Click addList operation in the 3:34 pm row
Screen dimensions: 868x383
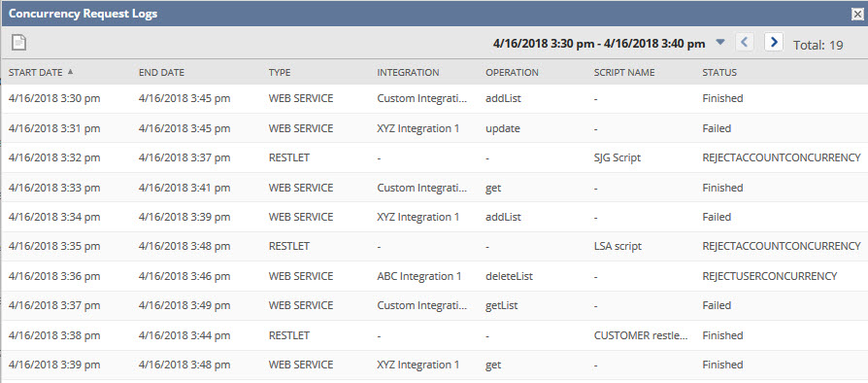coord(503,217)
